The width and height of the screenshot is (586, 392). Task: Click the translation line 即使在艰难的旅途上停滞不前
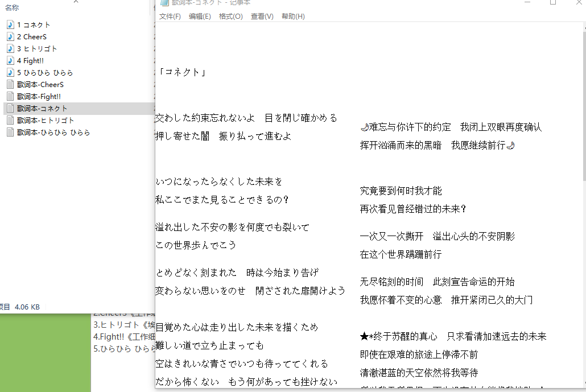pyautogui.click(x=419, y=354)
